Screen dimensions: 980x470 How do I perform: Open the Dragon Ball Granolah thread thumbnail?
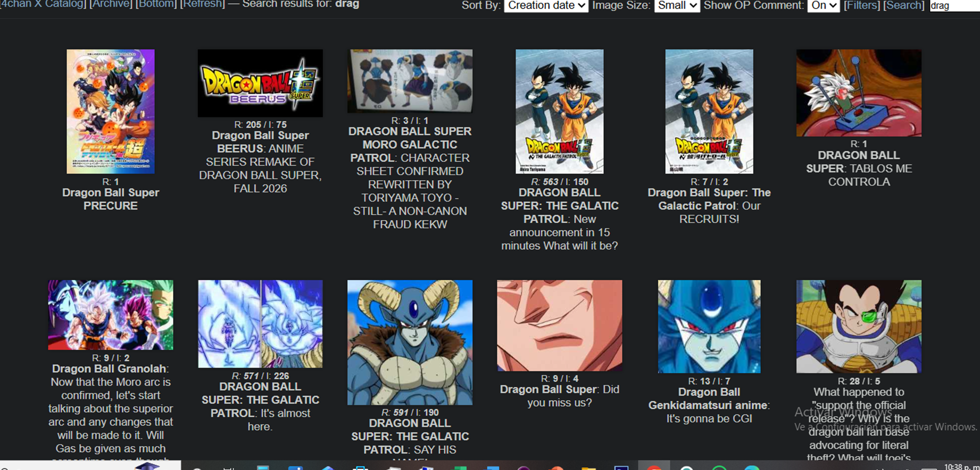(x=111, y=315)
